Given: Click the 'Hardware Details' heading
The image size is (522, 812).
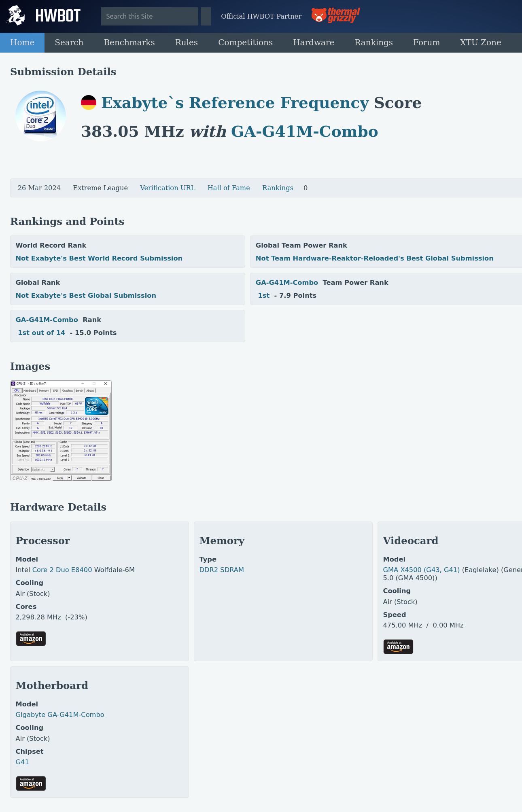Looking at the screenshot, I should [58, 507].
